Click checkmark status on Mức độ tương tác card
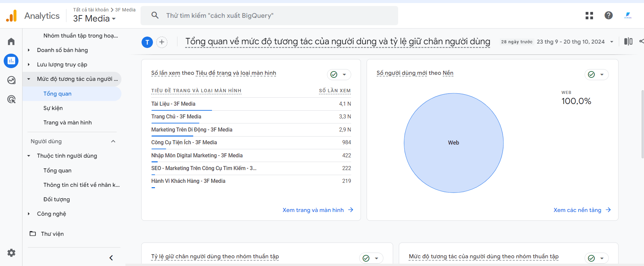This screenshot has width=644, height=266. click(x=591, y=258)
